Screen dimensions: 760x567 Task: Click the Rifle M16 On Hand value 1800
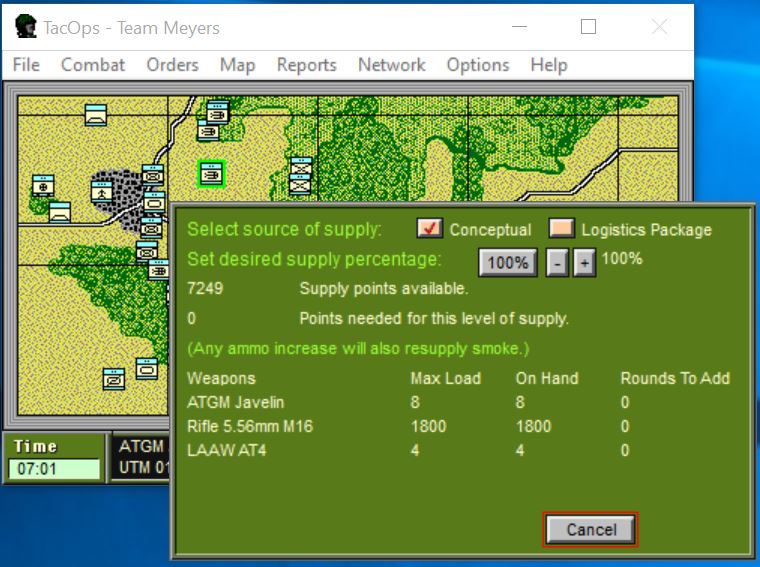pos(533,426)
